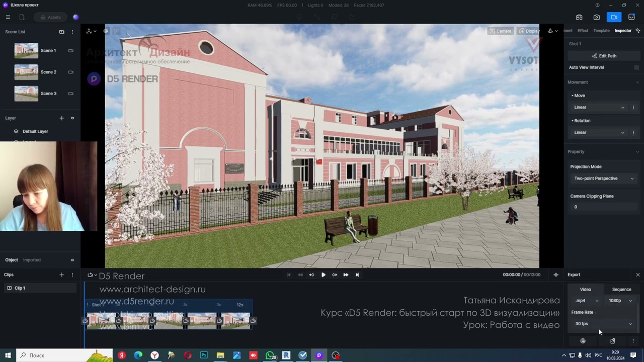Jump to last frame of timeline

pyautogui.click(x=357, y=275)
